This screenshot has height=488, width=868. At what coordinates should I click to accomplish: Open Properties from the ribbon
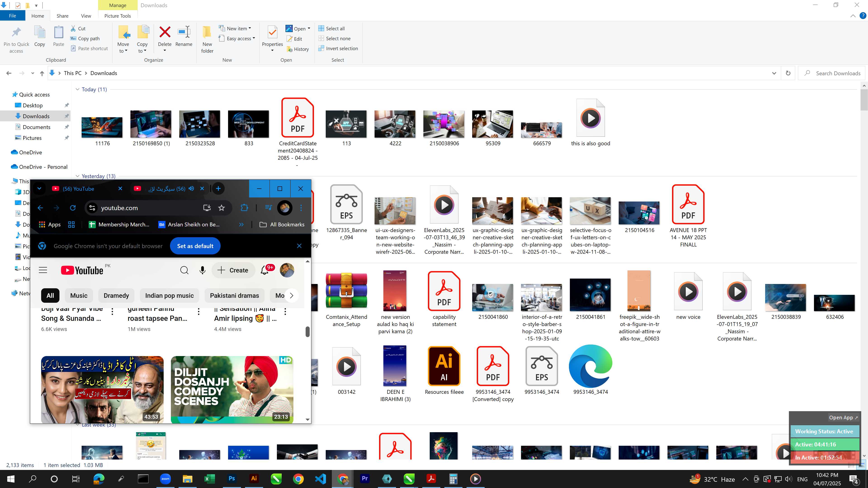tap(272, 39)
